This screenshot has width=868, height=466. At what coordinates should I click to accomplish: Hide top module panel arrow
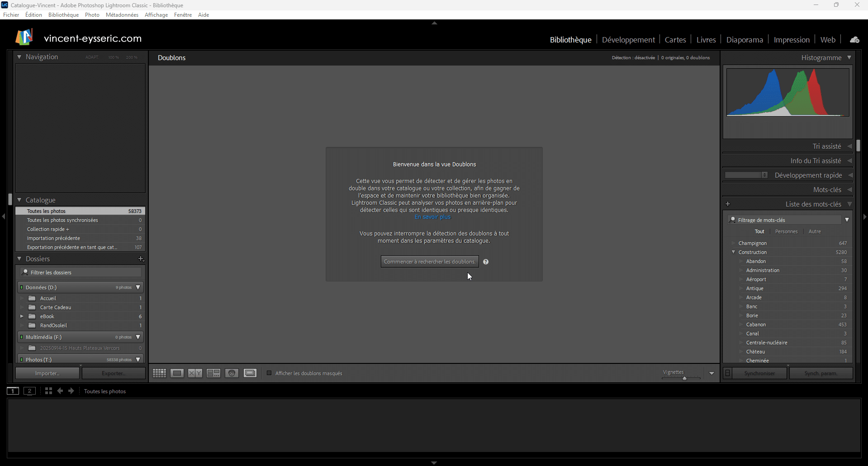(434, 23)
